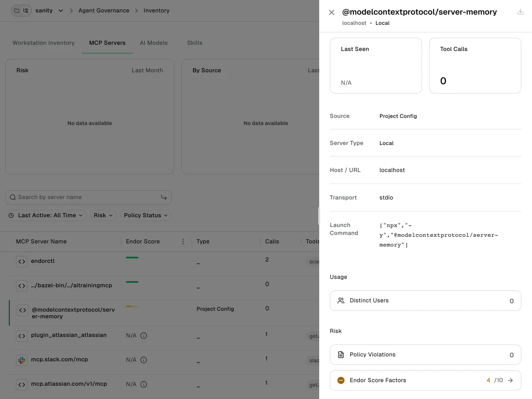Close the server-memory details panel

tap(332, 12)
